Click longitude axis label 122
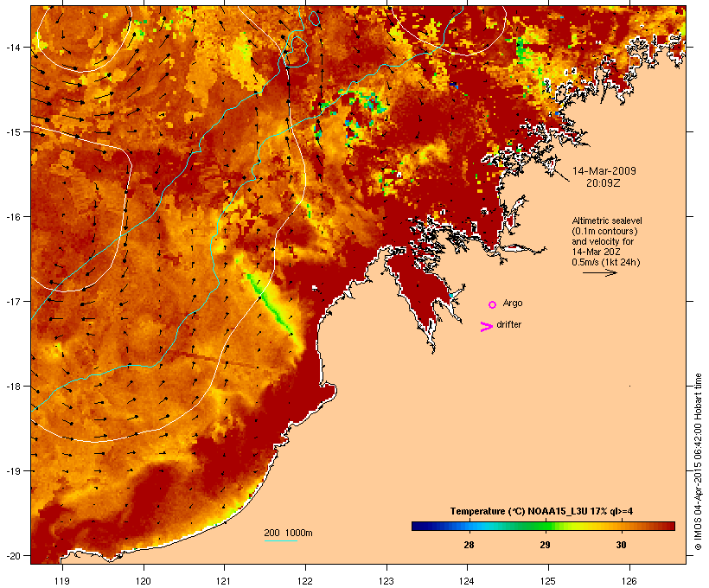The height and width of the screenshot is (588, 709). (x=305, y=581)
